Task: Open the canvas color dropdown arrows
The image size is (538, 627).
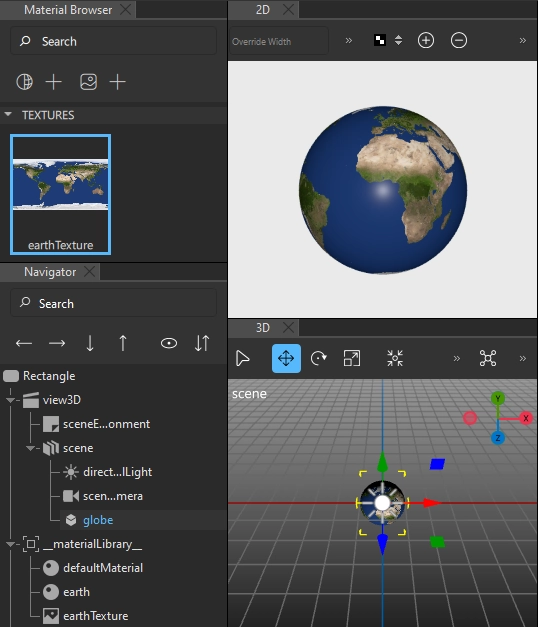Action: point(398,40)
